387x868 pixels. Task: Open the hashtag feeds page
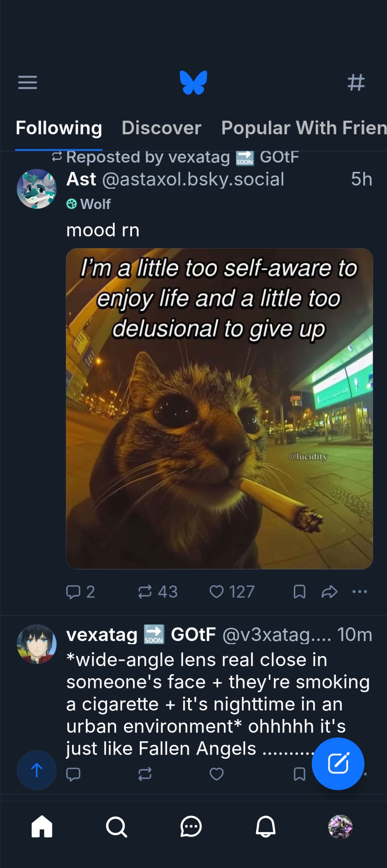coord(356,82)
